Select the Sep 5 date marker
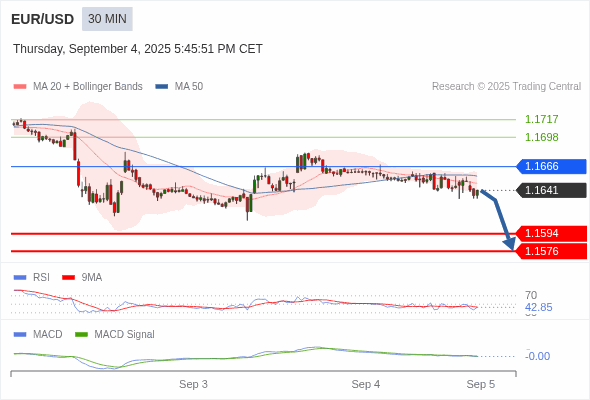The height and width of the screenshot is (400, 590). [x=481, y=384]
